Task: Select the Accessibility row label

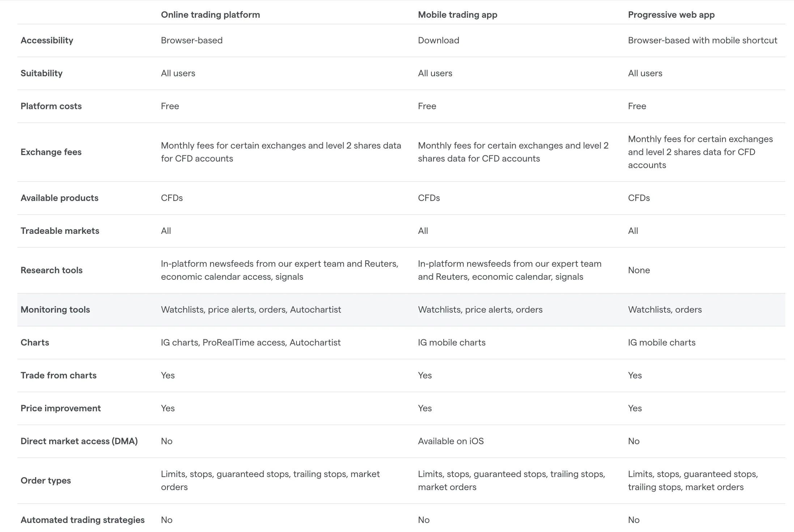Action: [x=47, y=40]
